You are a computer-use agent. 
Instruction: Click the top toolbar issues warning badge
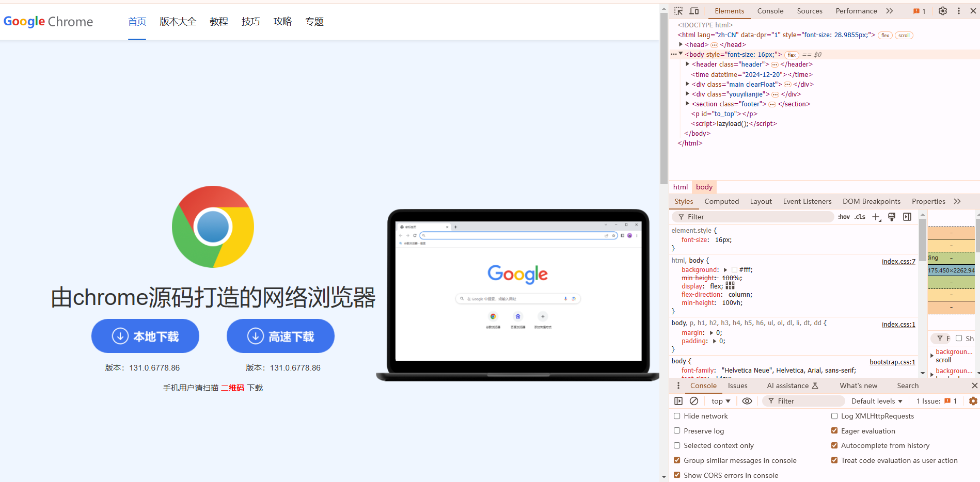pos(919,11)
